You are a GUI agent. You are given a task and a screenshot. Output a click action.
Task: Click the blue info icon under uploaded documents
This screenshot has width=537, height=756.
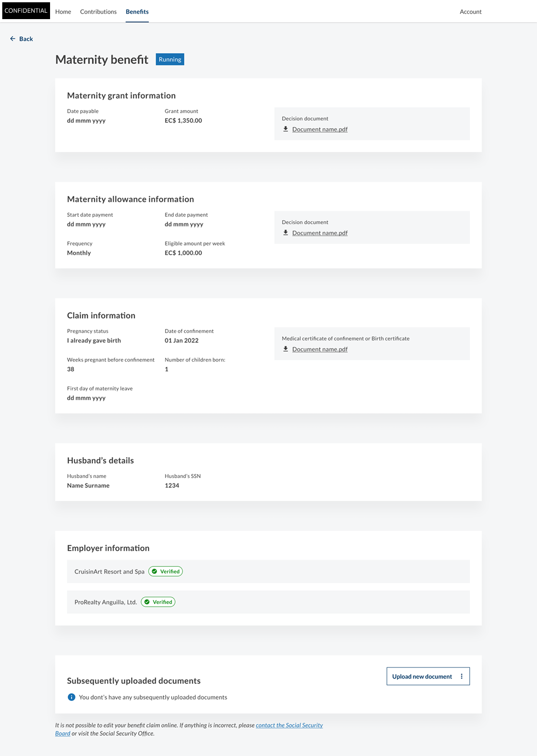tap(71, 697)
